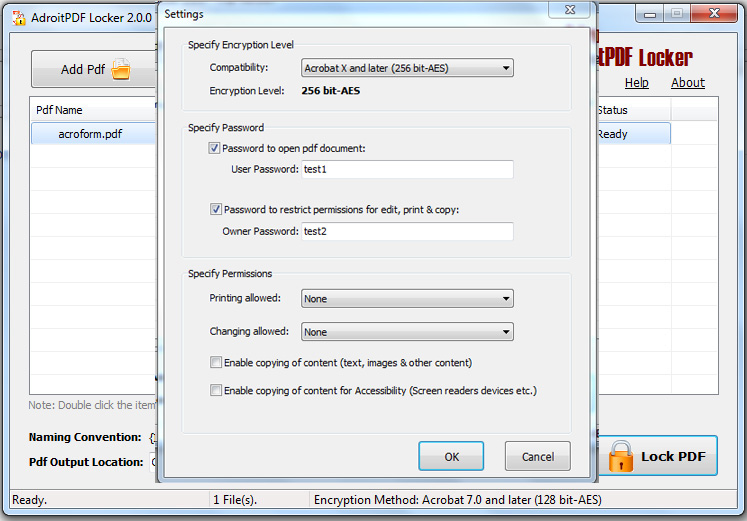Open the Changing allowed dropdown
The image size is (747, 521).
[x=407, y=332]
